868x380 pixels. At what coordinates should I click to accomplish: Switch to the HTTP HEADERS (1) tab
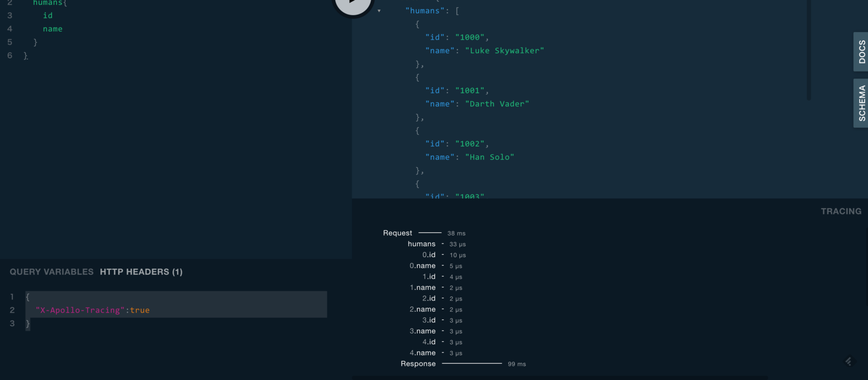[x=141, y=271]
